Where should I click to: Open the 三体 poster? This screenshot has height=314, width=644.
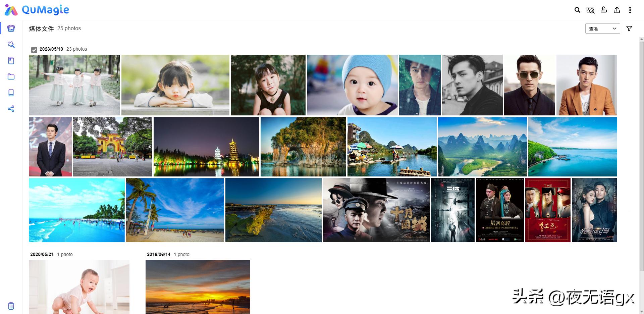coord(453,210)
